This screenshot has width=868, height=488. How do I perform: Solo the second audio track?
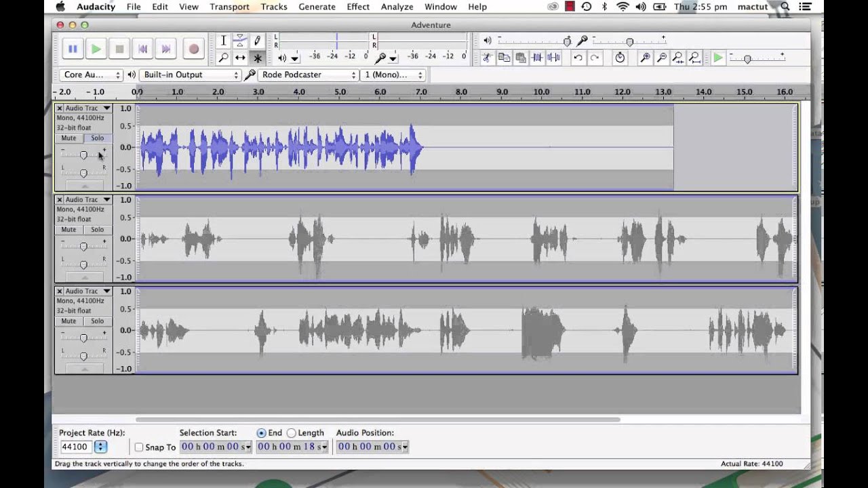[98, 230]
